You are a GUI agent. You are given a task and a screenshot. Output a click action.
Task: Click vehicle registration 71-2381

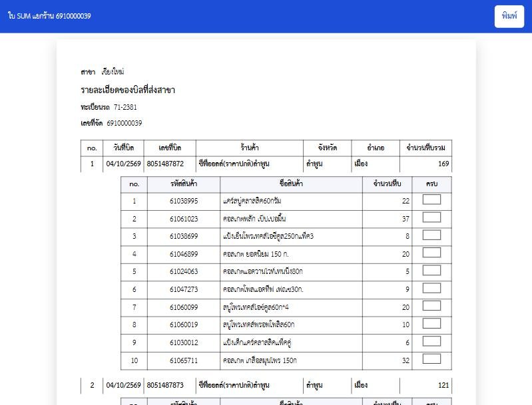(x=125, y=107)
